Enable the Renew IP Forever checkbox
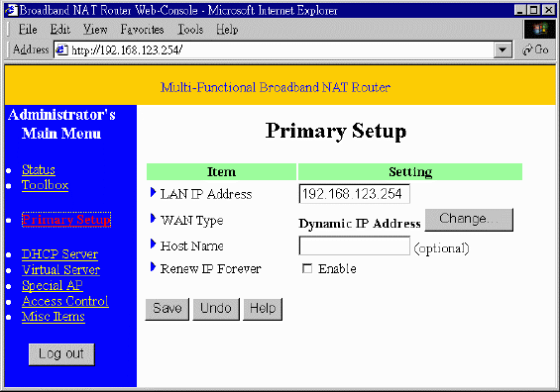560x392 pixels. click(x=307, y=268)
